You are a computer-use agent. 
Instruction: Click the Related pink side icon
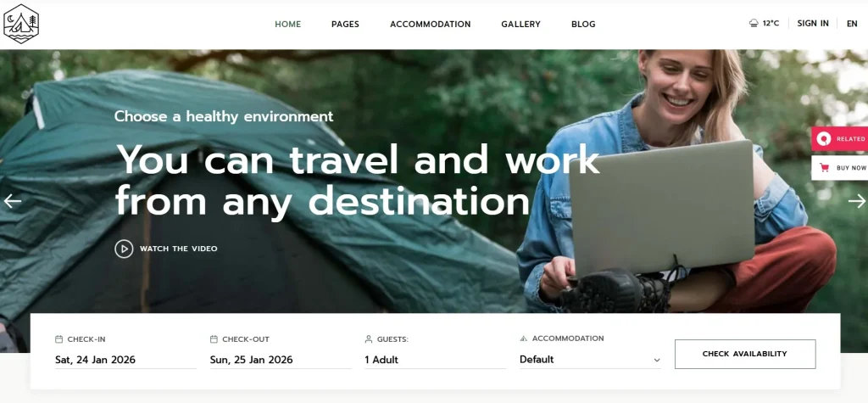(824, 139)
